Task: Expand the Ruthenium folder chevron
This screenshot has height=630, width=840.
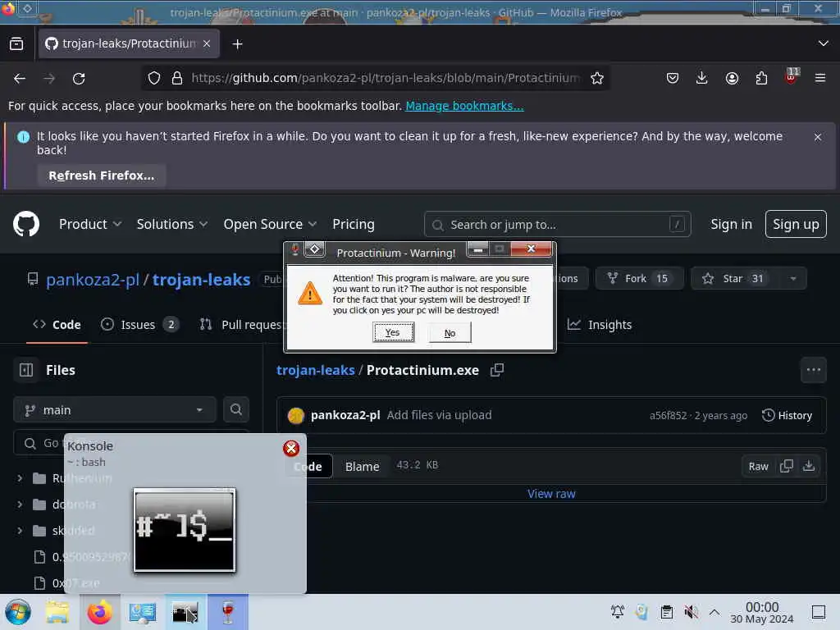Action: (20, 478)
